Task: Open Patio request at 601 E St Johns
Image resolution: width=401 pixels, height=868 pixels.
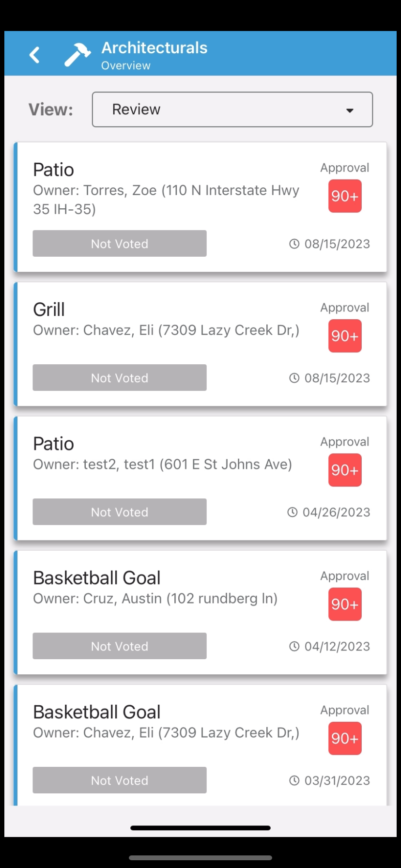Action: (x=200, y=478)
